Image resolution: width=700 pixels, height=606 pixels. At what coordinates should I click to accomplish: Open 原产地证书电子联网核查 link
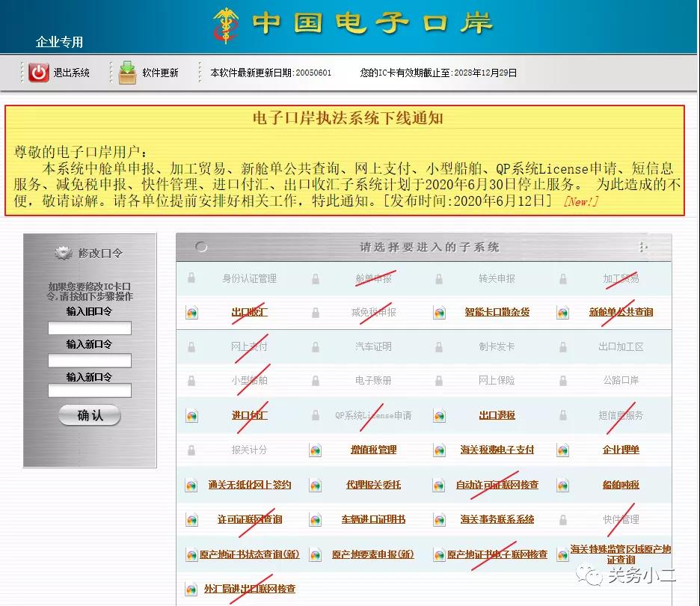tap(497, 554)
